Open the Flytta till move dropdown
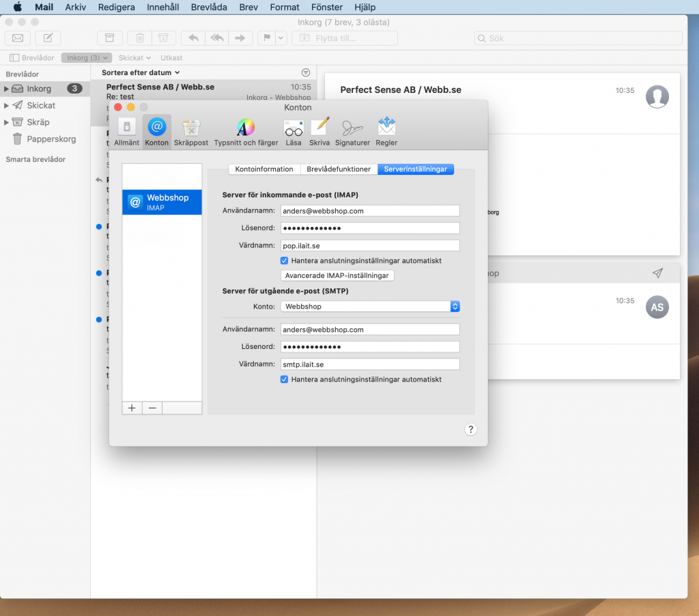The height and width of the screenshot is (616, 699). (345, 38)
